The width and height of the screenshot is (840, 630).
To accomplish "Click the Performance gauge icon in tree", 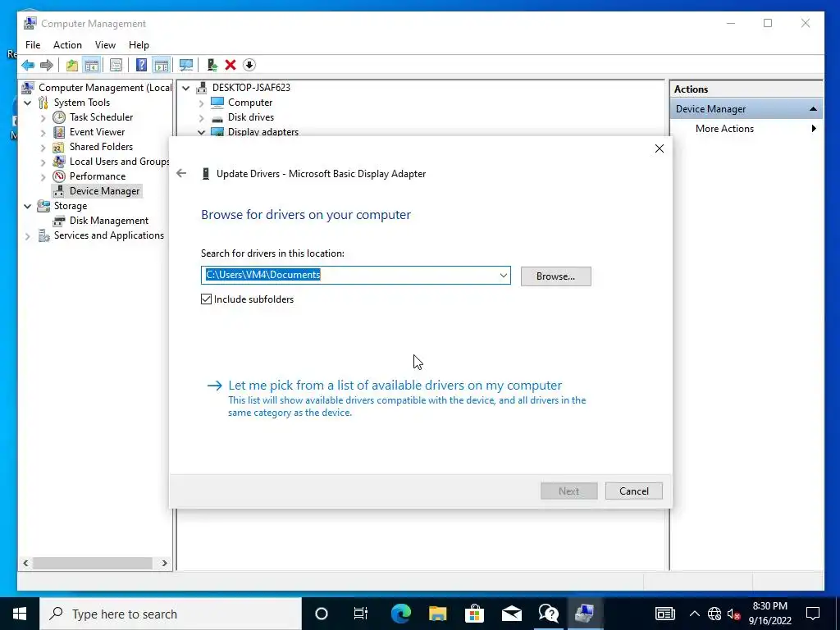I will point(59,176).
